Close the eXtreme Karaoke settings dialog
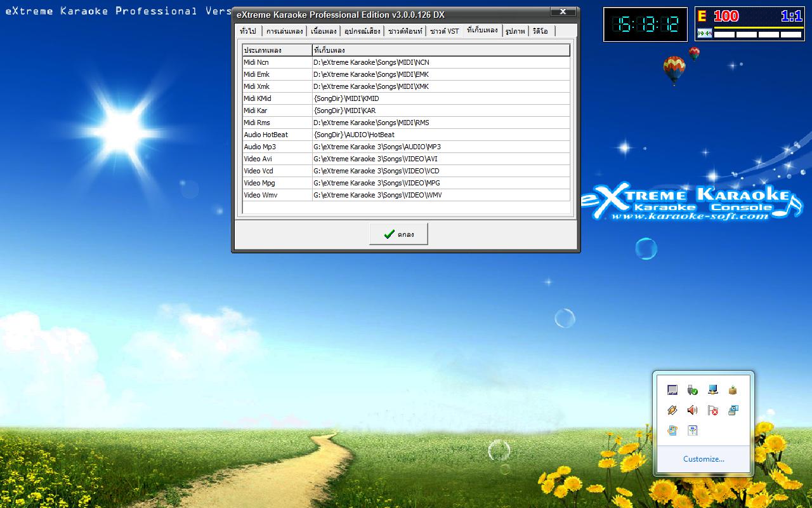This screenshot has height=508, width=812. [563, 12]
